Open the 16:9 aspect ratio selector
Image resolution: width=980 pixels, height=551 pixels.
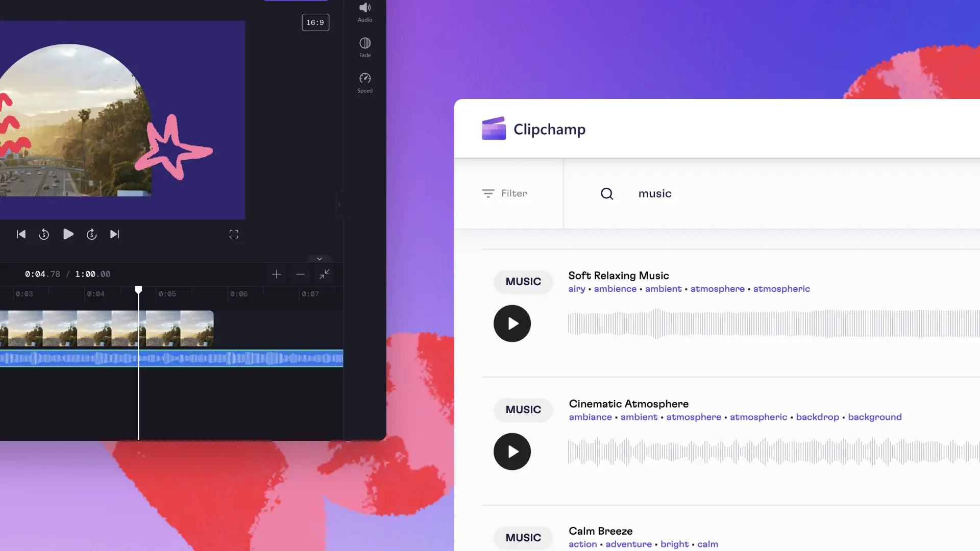315,22
